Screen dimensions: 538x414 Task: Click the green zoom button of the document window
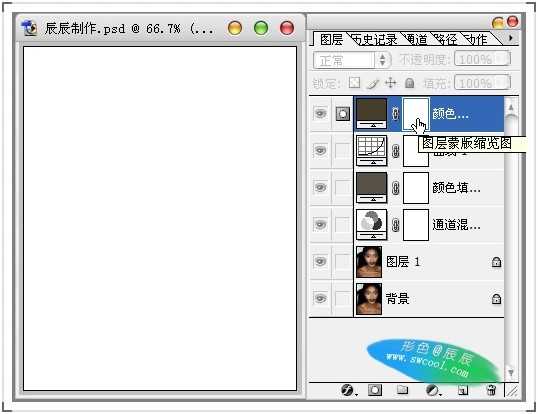click(261, 28)
